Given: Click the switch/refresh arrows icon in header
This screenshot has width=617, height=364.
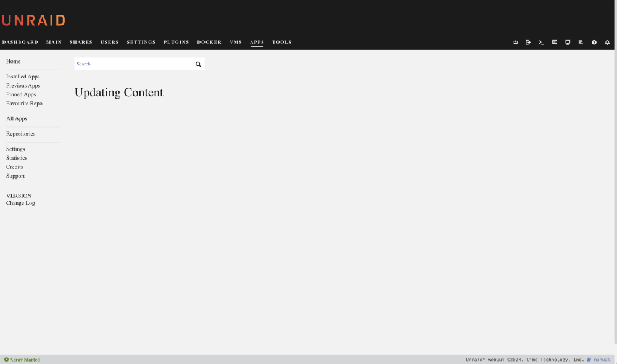Looking at the screenshot, I should [x=515, y=43].
